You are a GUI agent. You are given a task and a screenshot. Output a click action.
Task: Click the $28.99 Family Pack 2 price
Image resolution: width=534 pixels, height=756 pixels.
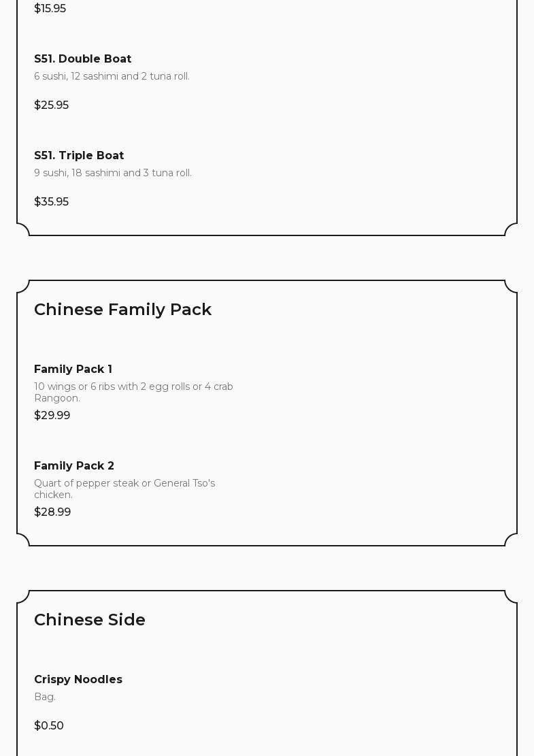52,512
